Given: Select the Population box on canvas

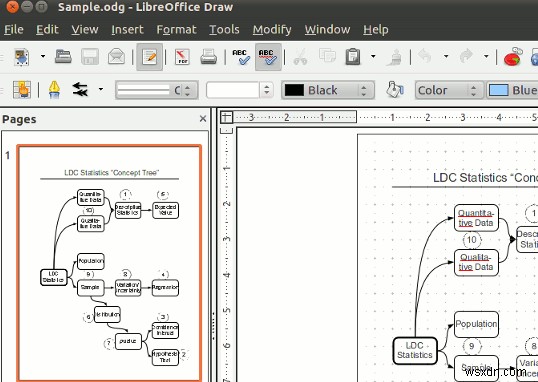Looking at the screenshot, I should click(x=476, y=324).
